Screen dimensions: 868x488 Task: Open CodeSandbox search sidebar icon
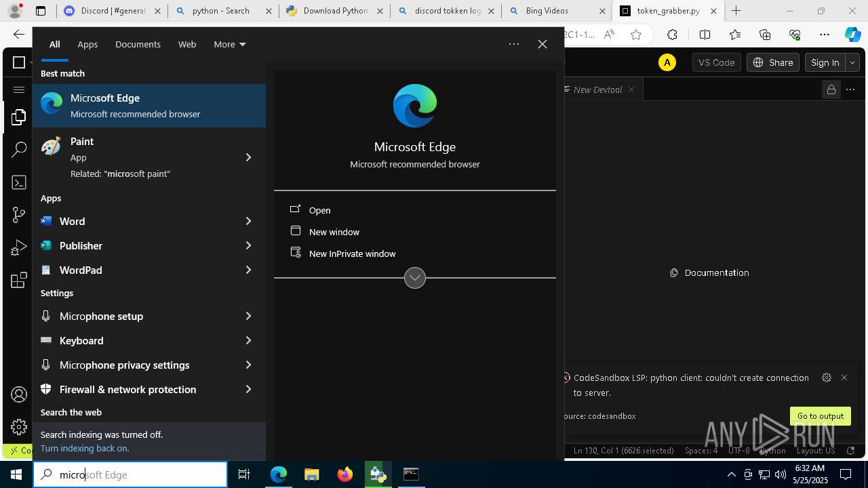coord(19,150)
